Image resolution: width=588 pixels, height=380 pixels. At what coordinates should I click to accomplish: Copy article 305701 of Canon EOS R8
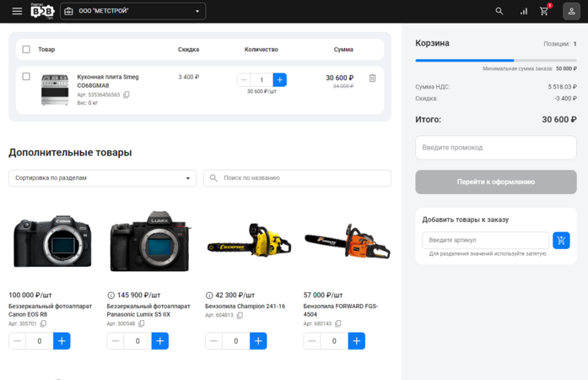[x=43, y=323]
